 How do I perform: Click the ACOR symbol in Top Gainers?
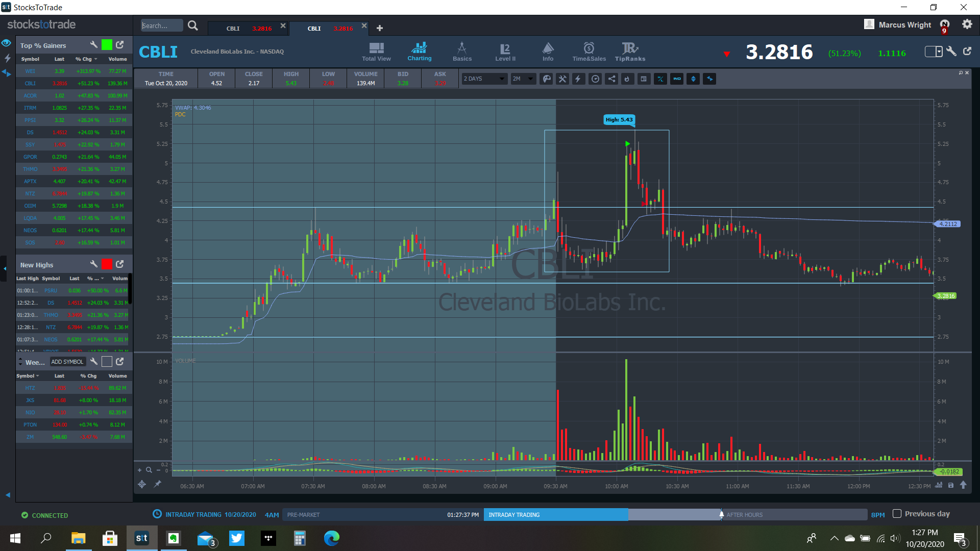(x=30, y=96)
